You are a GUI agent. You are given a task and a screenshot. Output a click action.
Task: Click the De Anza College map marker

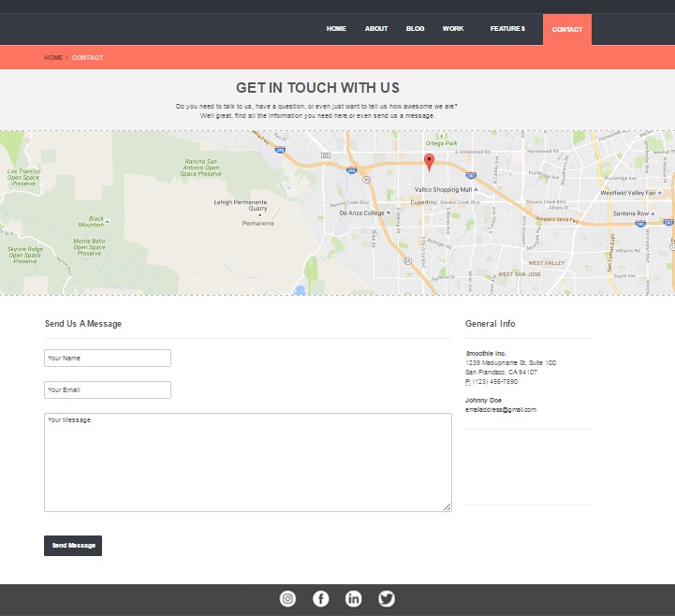[389, 213]
